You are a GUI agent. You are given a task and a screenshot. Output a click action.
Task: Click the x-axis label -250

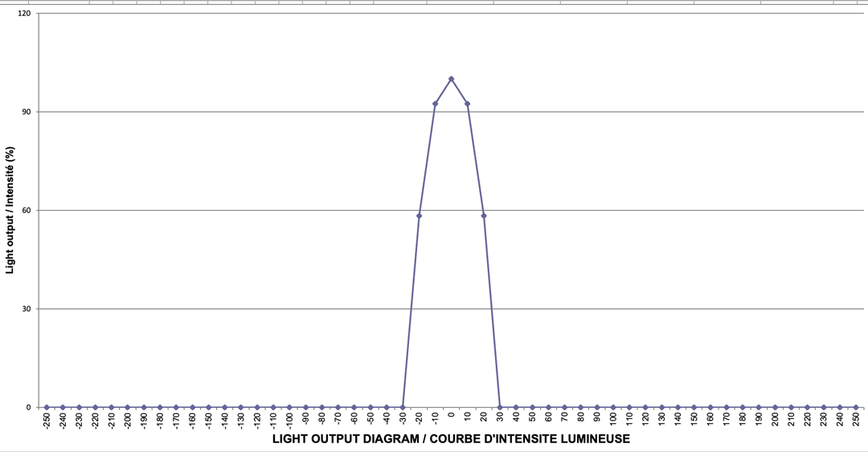(47, 419)
